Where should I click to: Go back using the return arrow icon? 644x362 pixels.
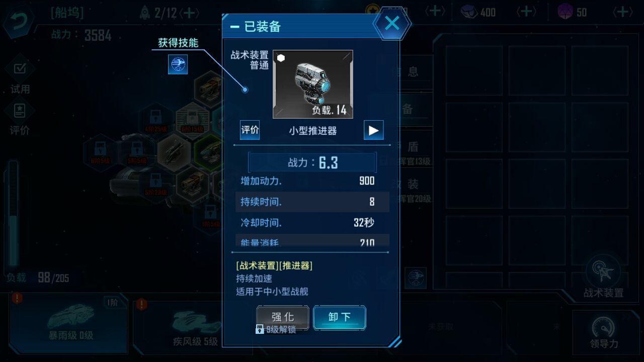[x=18, y=21]
